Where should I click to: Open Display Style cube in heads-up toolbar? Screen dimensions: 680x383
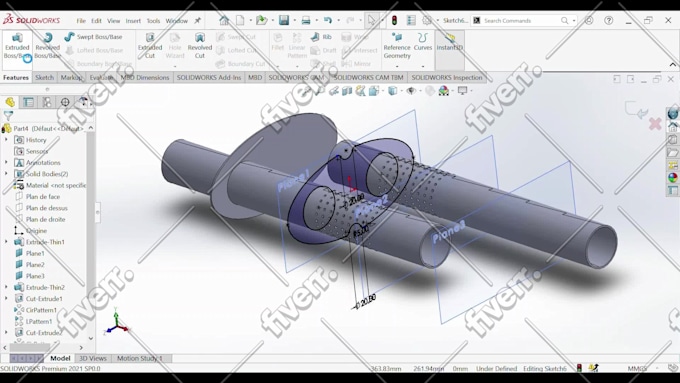tap(392, 91)
